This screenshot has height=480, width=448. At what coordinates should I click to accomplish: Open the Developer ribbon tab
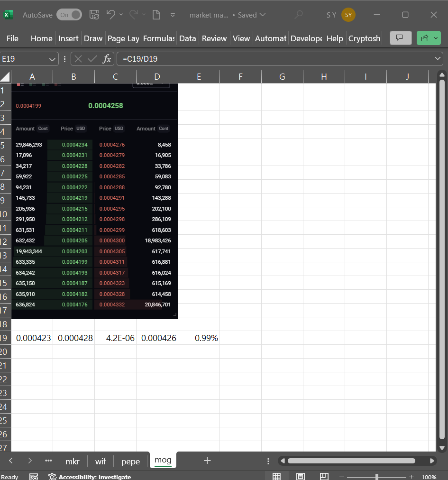click(306, 38)
